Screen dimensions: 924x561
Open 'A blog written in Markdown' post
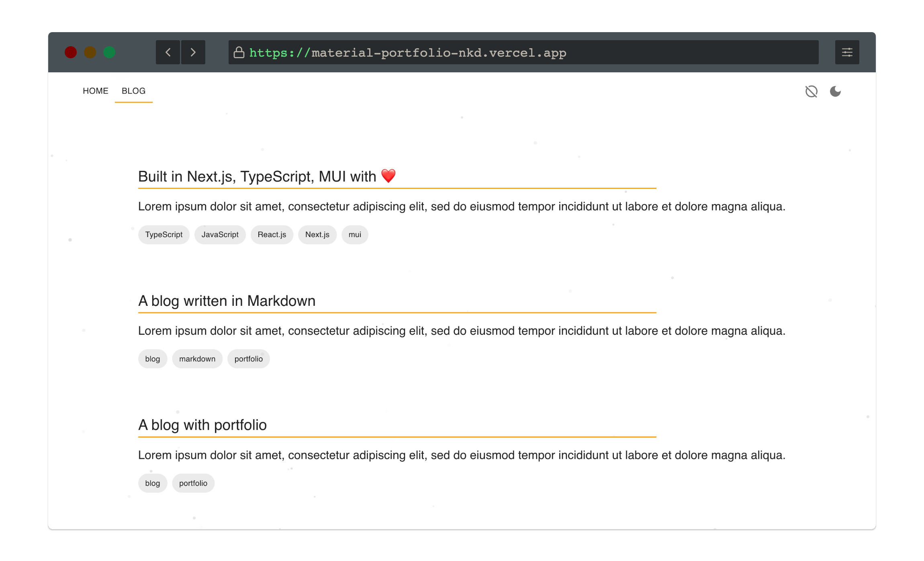[x=227, y=301]
